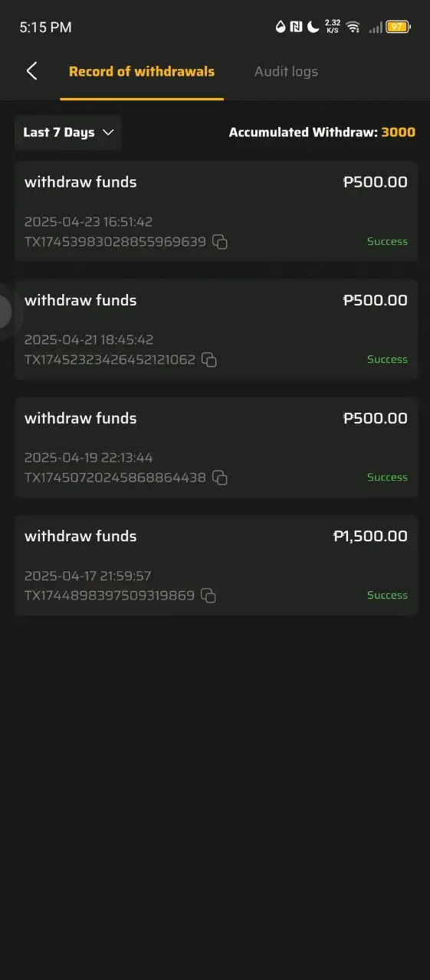Tap the floating gray circle at left edge
430x980 pixels.
click(5, 312)
